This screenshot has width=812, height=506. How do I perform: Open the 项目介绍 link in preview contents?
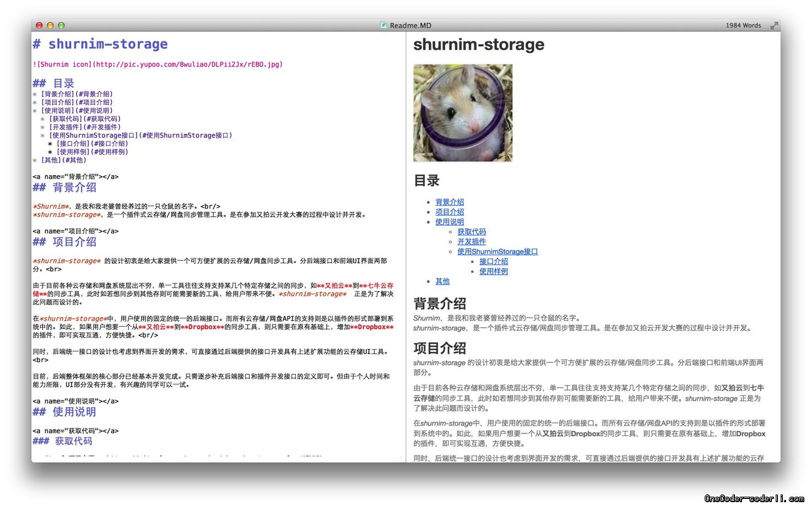click(x=450, y=212)
